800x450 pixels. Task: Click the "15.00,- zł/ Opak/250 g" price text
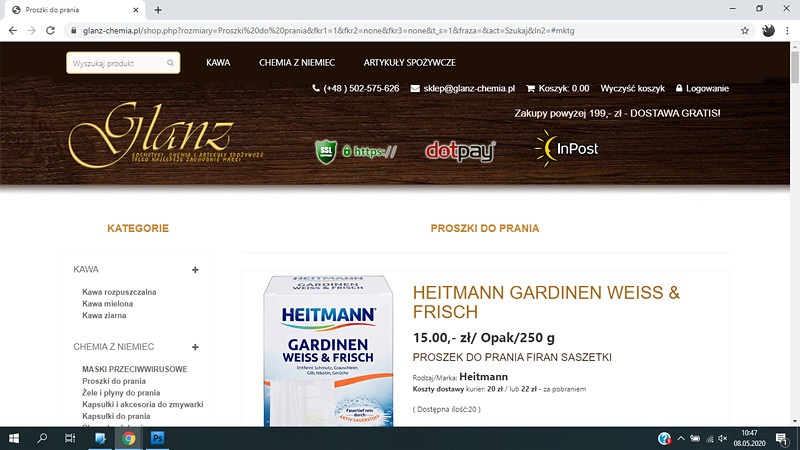pos(484,338)
